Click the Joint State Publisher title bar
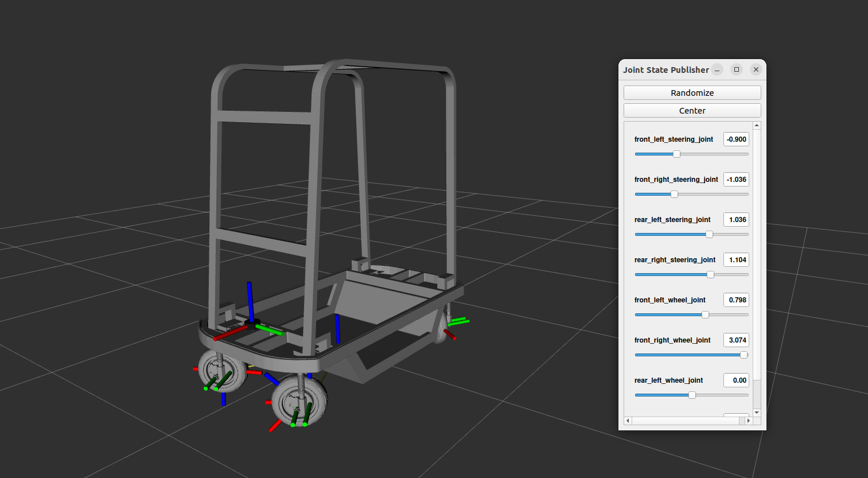Viewport: 868px width, 478px height. [x=665, y=69]
